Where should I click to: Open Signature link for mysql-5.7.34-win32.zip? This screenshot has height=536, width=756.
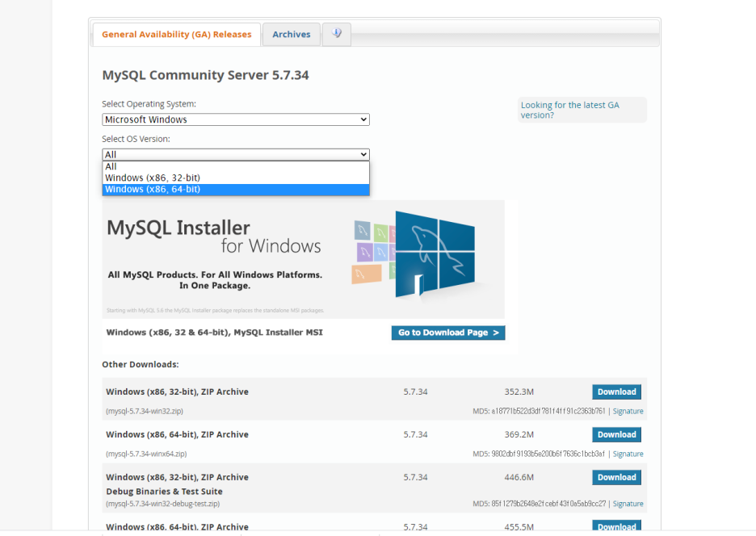click(628, 411)
